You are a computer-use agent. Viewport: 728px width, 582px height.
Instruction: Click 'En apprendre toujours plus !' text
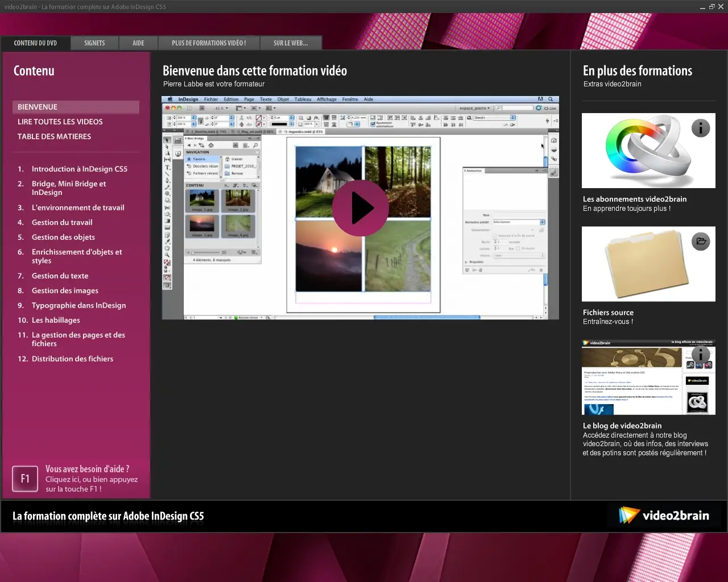[627, 209]
